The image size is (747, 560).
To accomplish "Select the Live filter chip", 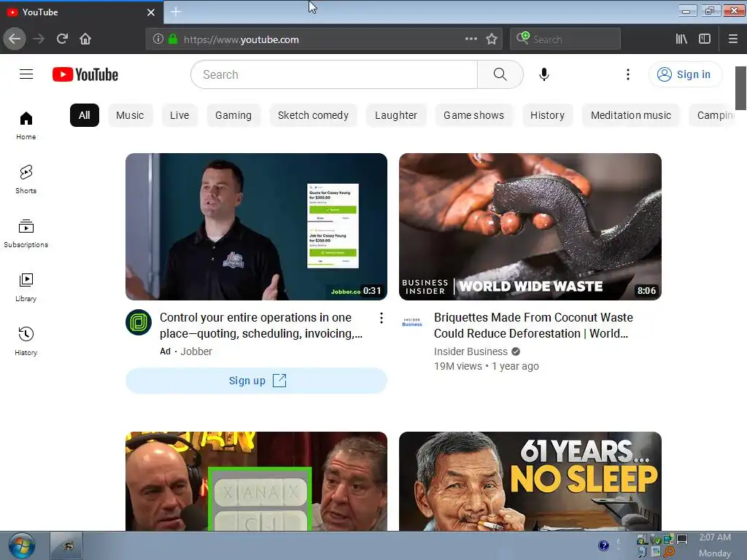I will pos(179,115).
